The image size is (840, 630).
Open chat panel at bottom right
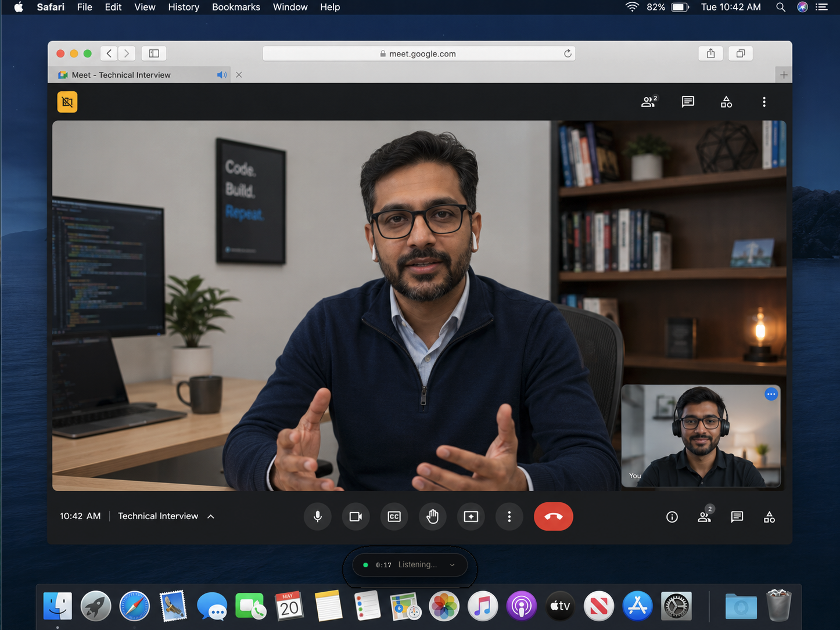(737, 517)
